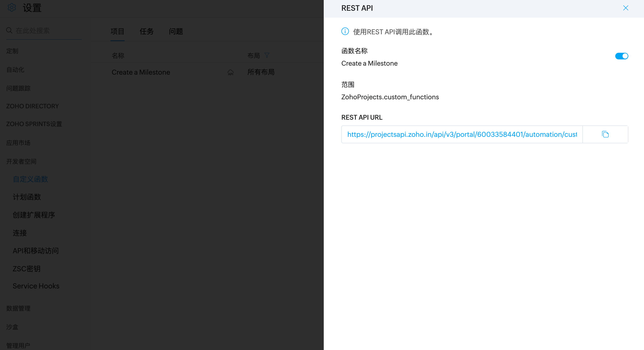Close the REST API panel
Screen dimensions: 644x350
point(626,8)
